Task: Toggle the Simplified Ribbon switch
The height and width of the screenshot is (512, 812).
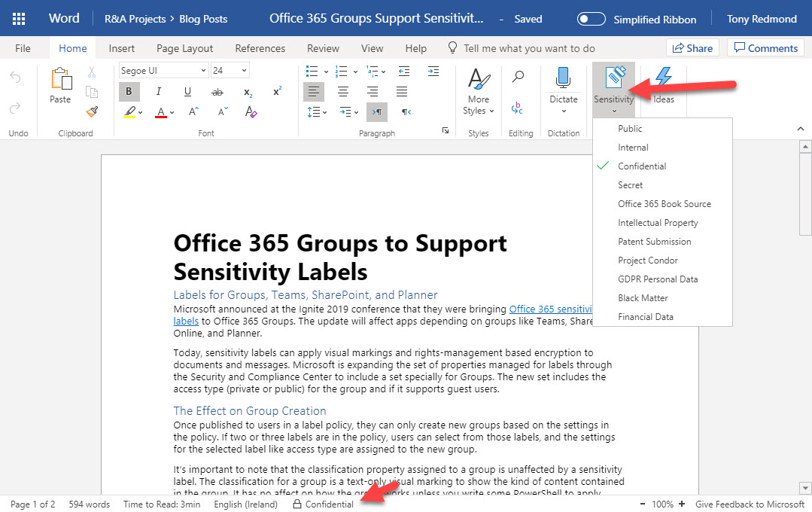Action: point(591,19)
